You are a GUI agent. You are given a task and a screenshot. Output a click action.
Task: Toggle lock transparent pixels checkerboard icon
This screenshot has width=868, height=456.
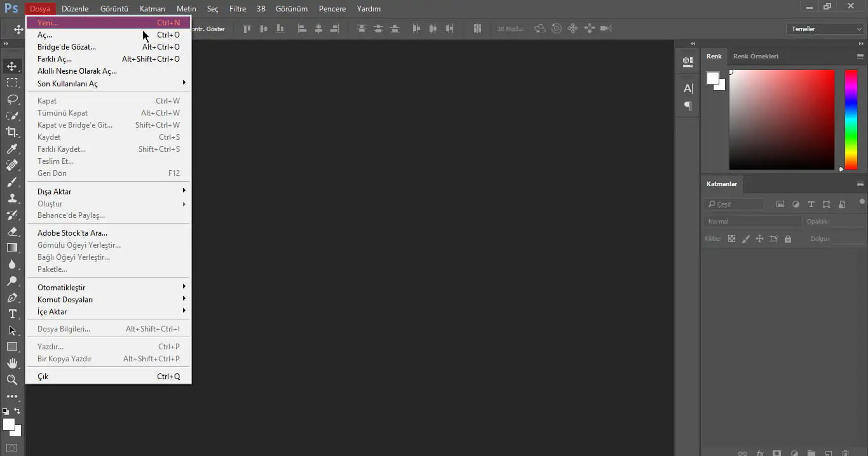[x=731, y=239]
